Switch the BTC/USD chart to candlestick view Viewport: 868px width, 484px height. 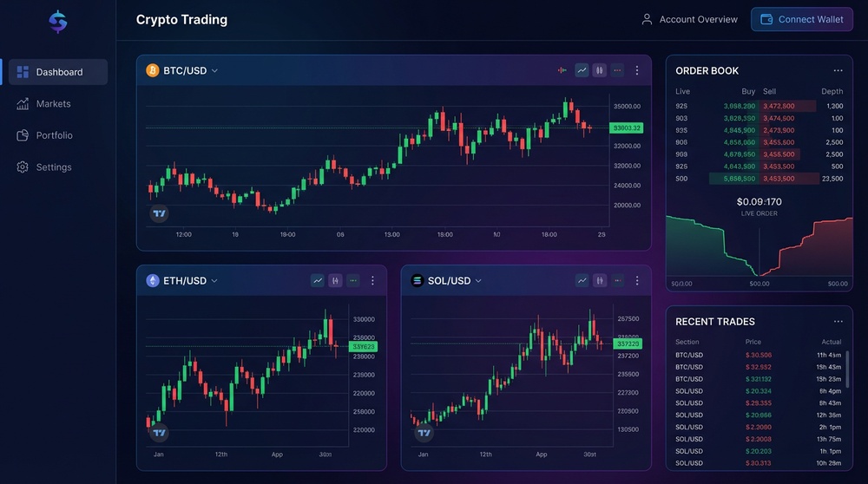click(600, 70)
